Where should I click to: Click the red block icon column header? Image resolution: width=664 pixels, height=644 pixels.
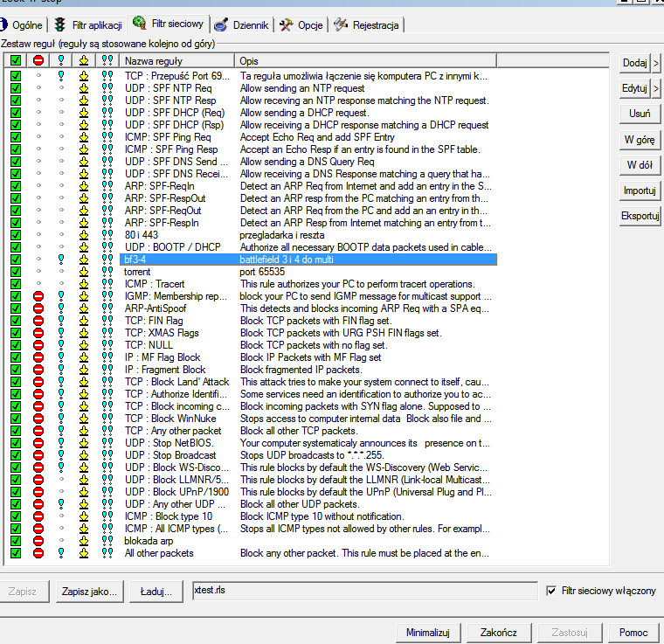coord(38,61)
